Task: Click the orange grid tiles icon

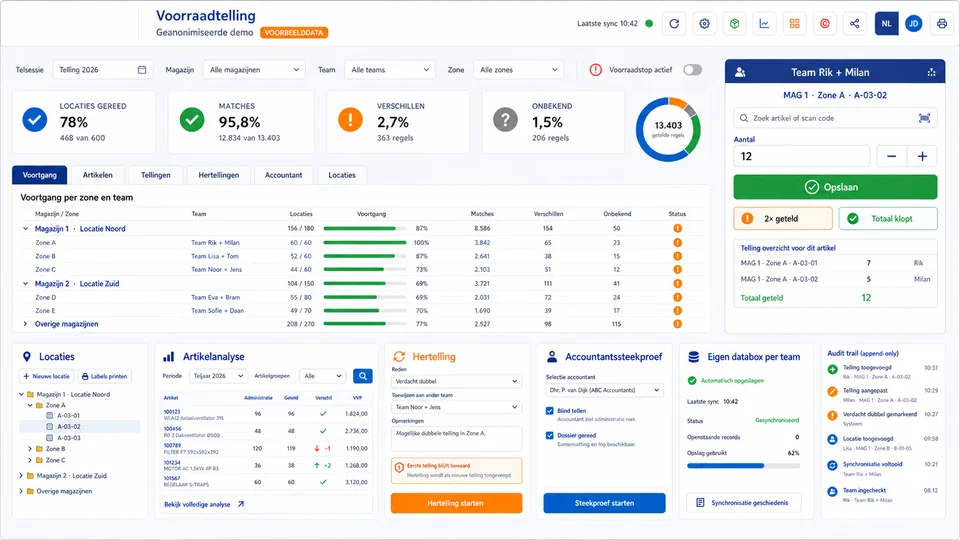Action: (x=795, y=24)
